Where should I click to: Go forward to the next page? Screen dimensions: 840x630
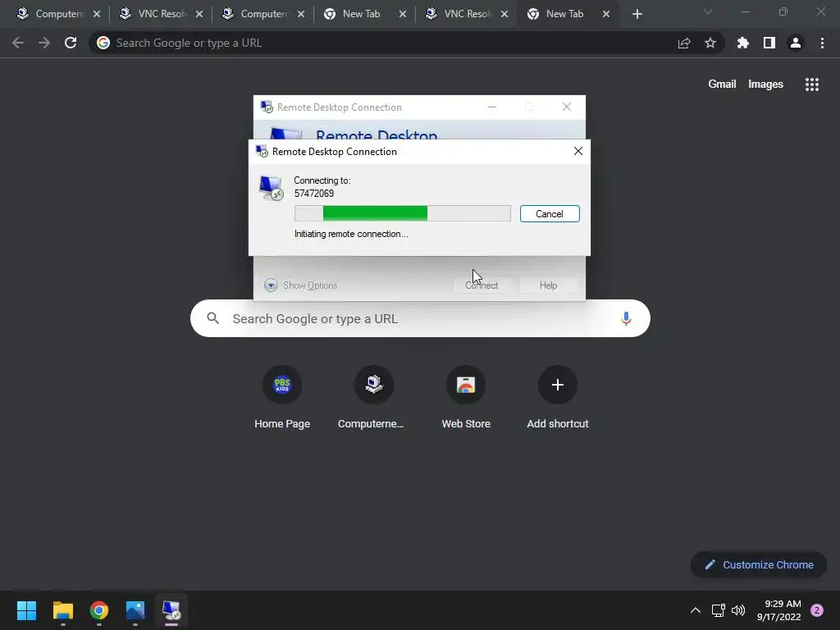coord(44,43)
